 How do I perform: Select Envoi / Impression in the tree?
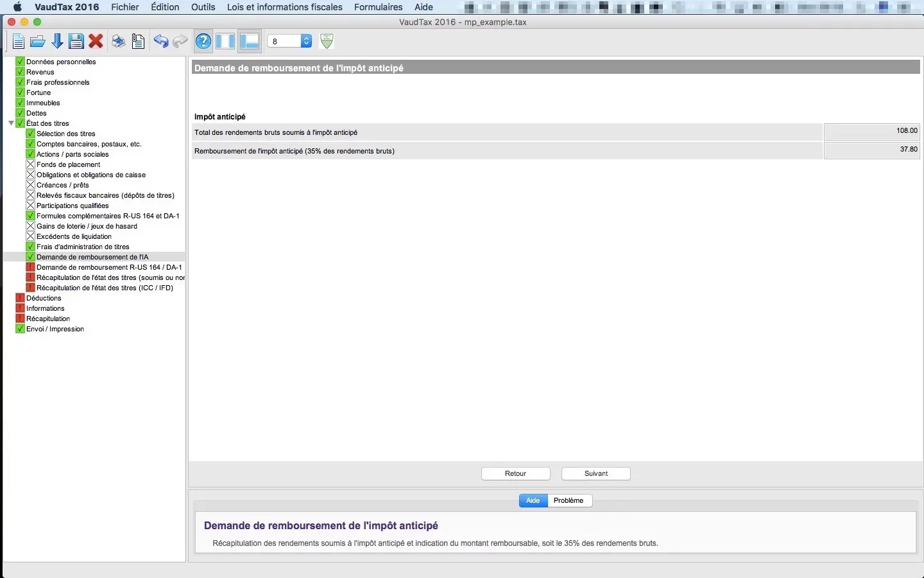(55, 329)
